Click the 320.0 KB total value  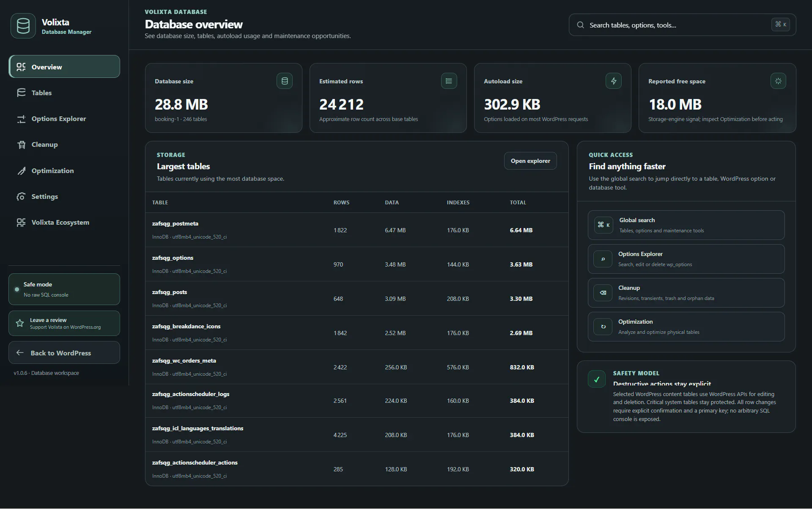[x=522, y=469]
